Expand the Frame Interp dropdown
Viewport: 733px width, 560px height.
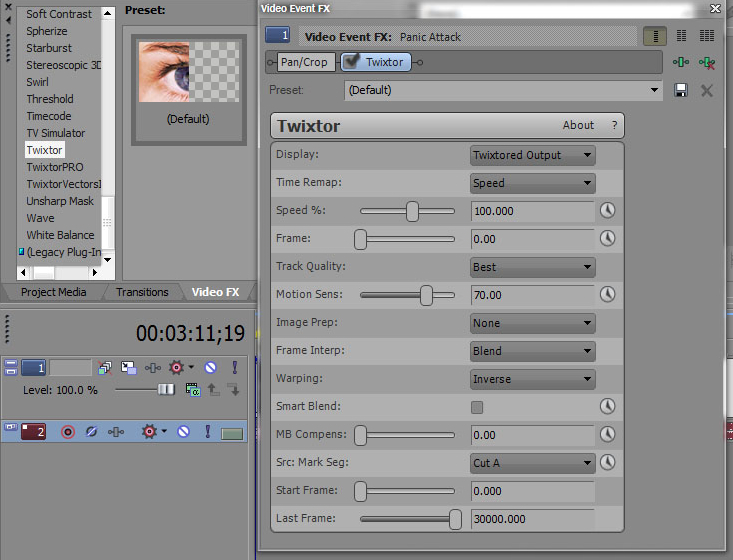coord(532,351)
